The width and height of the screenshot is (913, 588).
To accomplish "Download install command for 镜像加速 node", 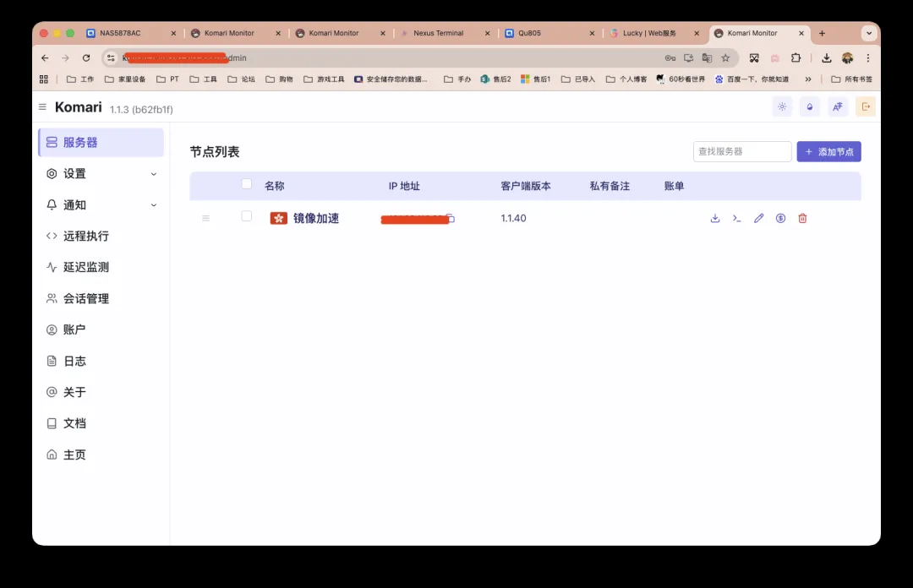I will pyautogui.click(x=715, y=218).
